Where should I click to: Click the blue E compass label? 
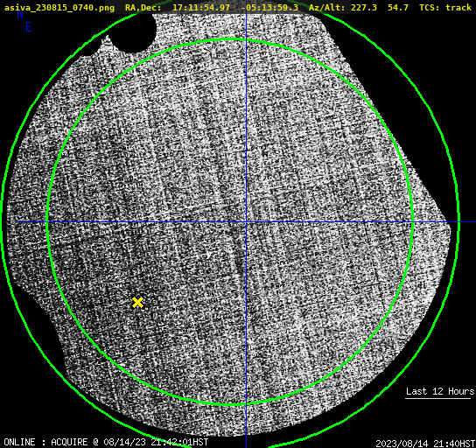[29, 27]
